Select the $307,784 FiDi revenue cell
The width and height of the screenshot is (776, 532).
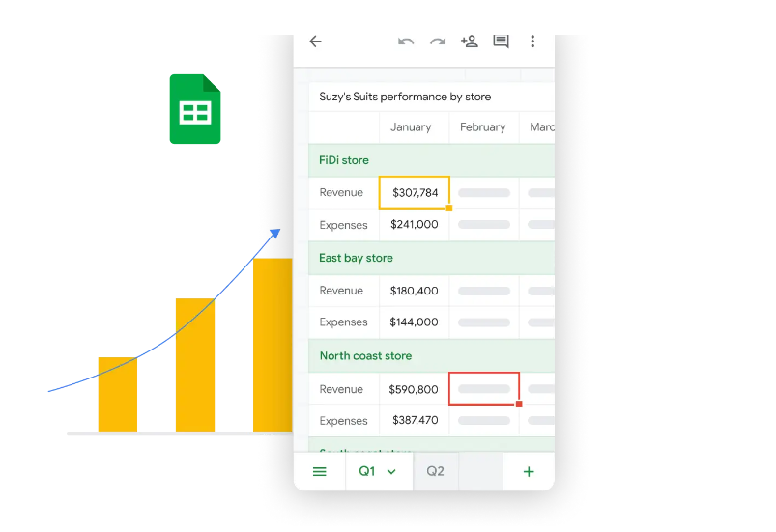tap(414, 192)
